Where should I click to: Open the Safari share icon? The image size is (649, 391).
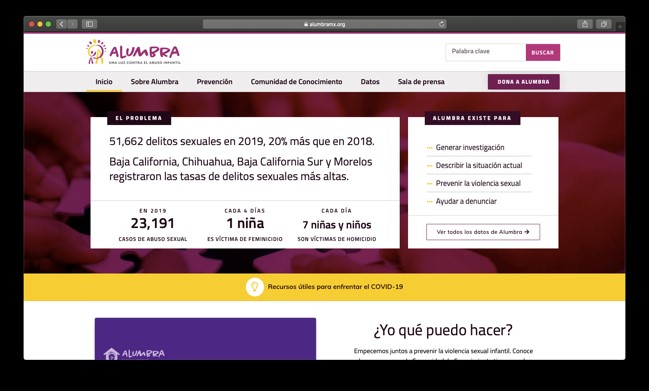click(x=585, y=24)
